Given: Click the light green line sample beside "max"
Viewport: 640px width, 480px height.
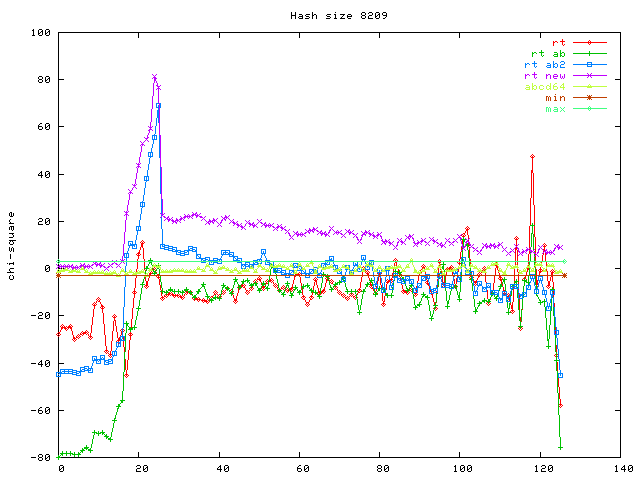Looking at the screenshot, I should [590, 109].
